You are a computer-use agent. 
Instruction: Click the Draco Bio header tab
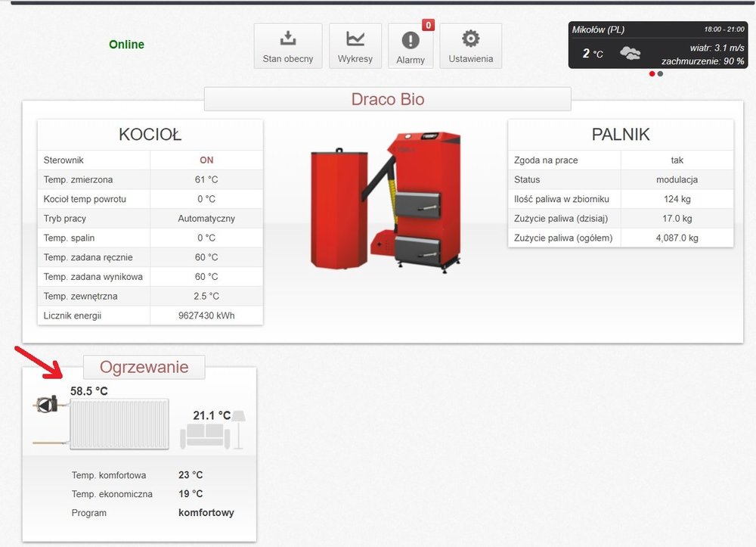387,99
